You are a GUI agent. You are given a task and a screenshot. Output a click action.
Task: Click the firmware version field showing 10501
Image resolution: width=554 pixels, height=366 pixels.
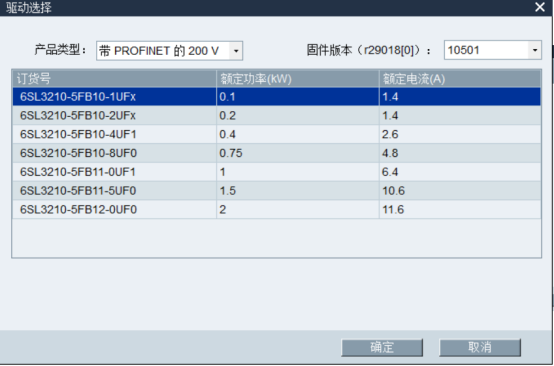(x=493, y=50)
